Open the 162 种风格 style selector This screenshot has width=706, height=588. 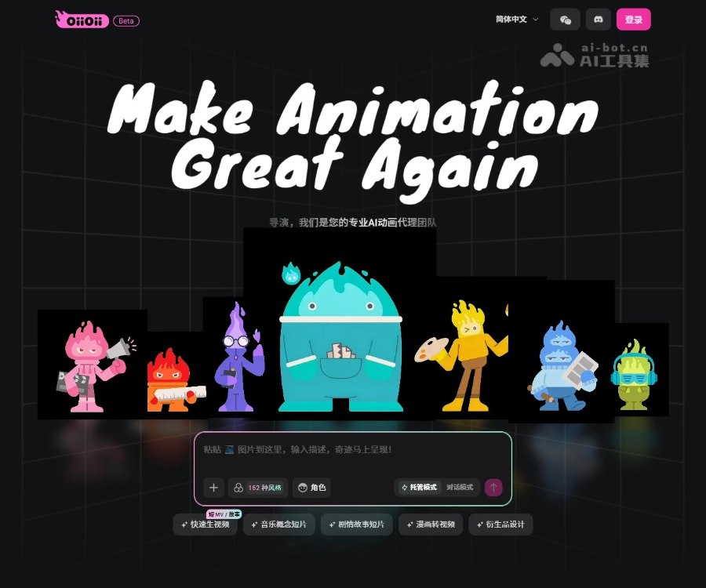pyautogui.click(x=259, y=488)
